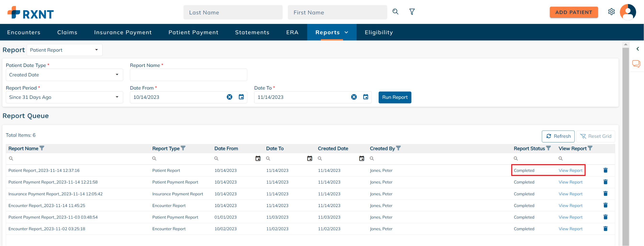
Task: Click the Run Report button
Action: click(x=395, y=97)
